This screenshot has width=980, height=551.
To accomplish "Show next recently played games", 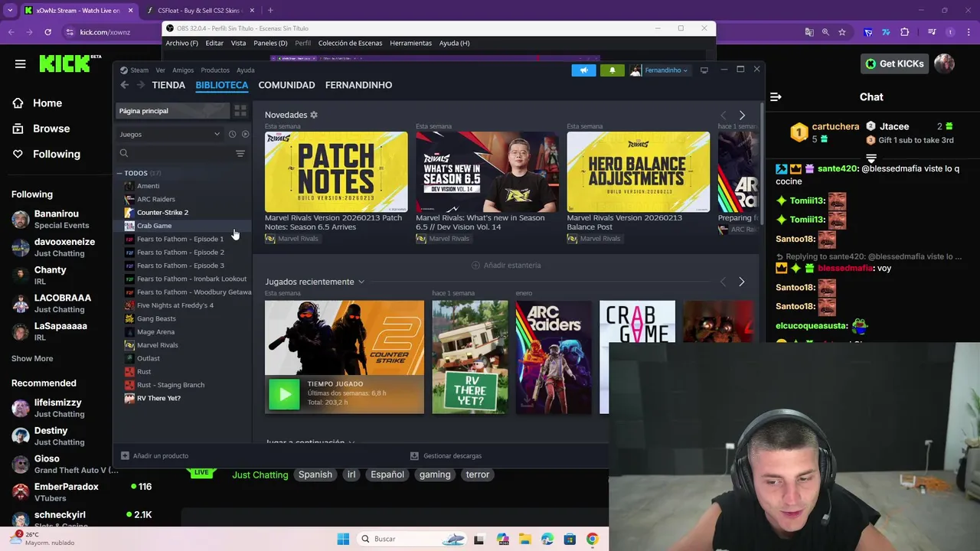I will 741,282.
